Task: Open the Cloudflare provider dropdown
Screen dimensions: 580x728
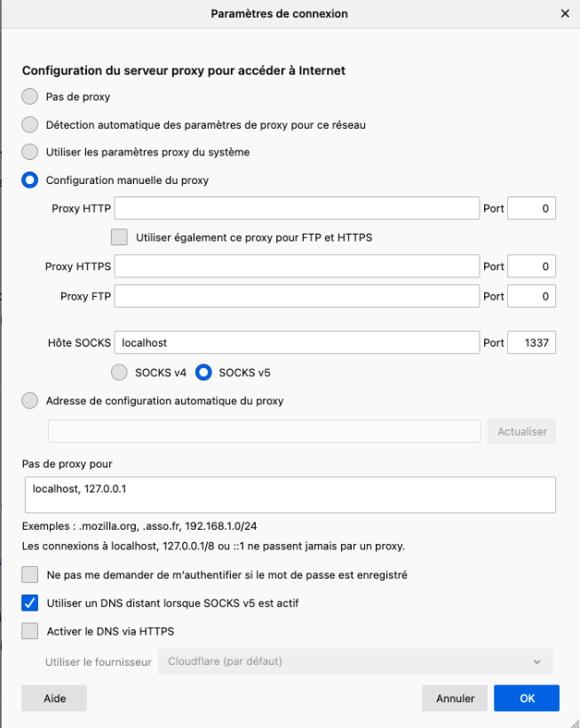Action: click(x=355, y=661)
